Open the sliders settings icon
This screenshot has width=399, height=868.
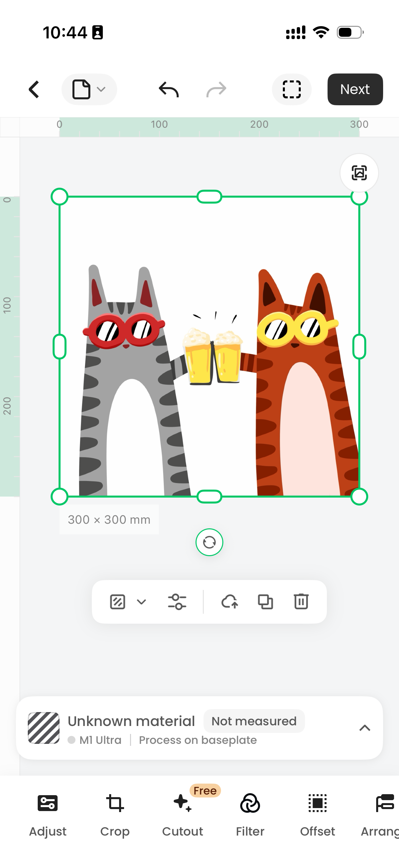point(177,602)
